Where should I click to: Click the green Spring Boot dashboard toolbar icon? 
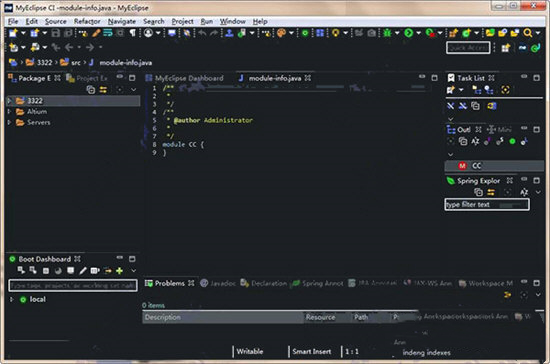pyautogui.click(x=305, y=33)
